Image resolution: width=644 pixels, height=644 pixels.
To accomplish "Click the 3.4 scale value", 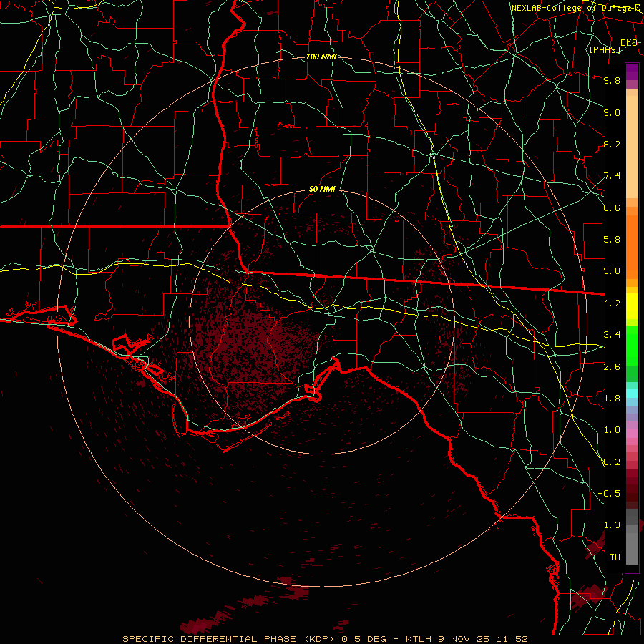I will tap(612, 335).
